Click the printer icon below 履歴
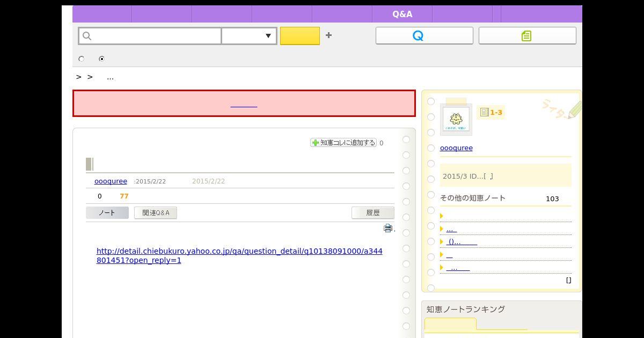The width and height of the screenshot is (644, 338). (x=388, y=228)
